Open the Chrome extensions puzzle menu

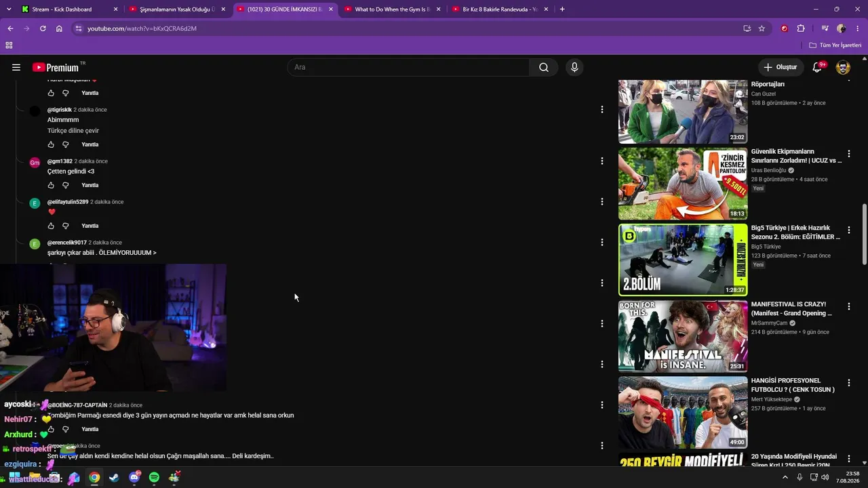[x=801, y=28]
